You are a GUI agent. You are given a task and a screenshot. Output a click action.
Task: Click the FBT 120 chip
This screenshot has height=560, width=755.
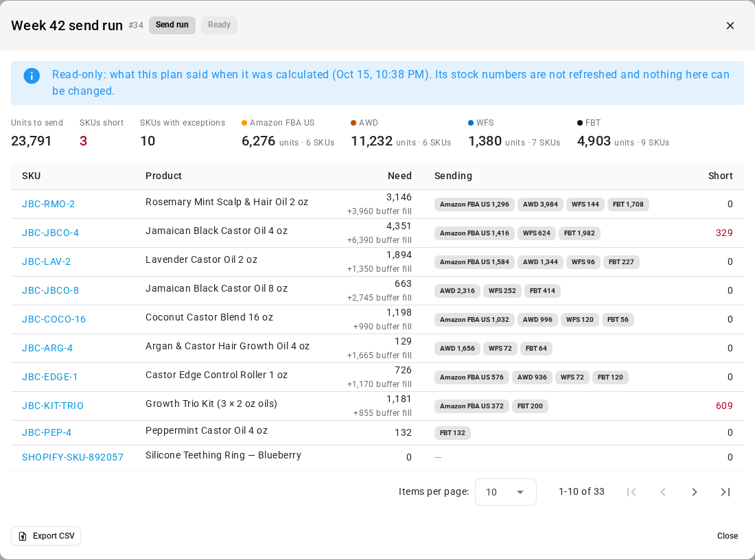tap(610, 377)
